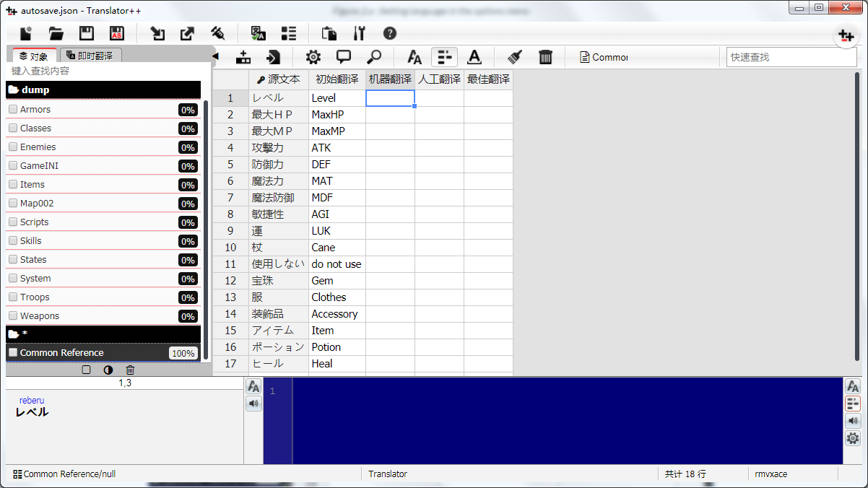Click the import arrow icon
Viewport: 868px width, 488px height.
(x=157, y=33)
